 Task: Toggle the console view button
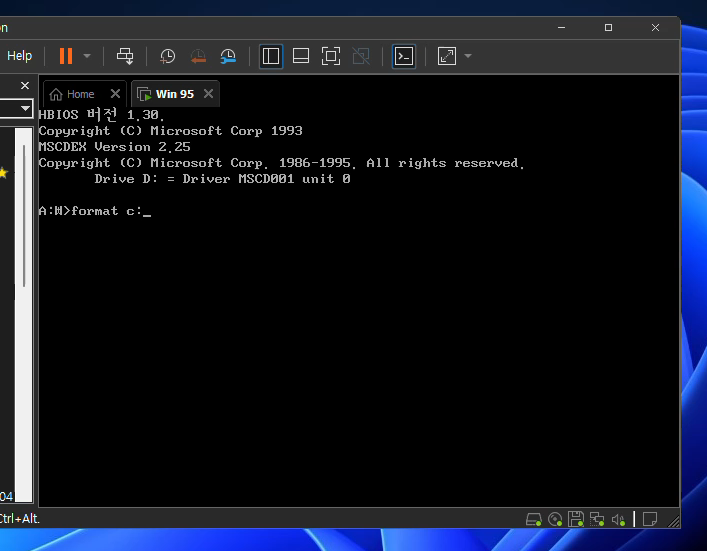pos(404,56)
